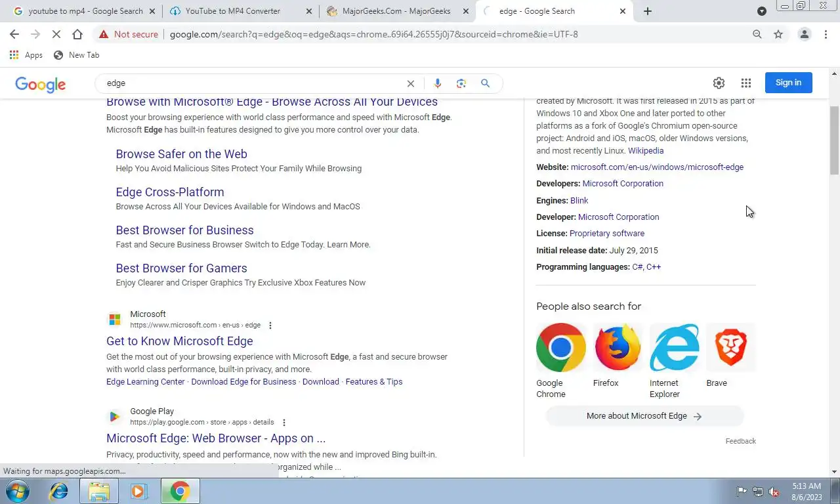Click the Microsoft favicon beside the result
840x504 pixels.
click(x=115, y=320)
